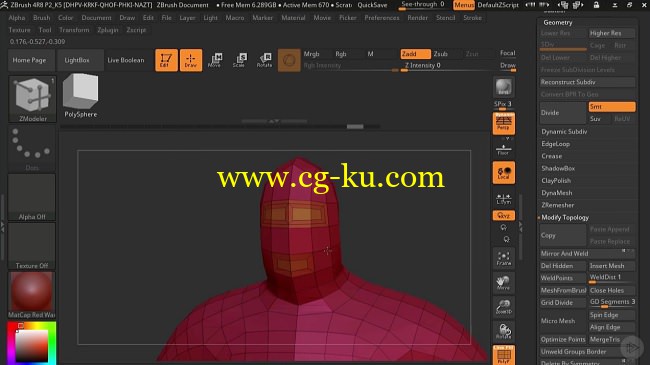Image resolution: width=650 pixels, height=365 pixels.
Task: Expand the Crease section
Action: (551, 156)
